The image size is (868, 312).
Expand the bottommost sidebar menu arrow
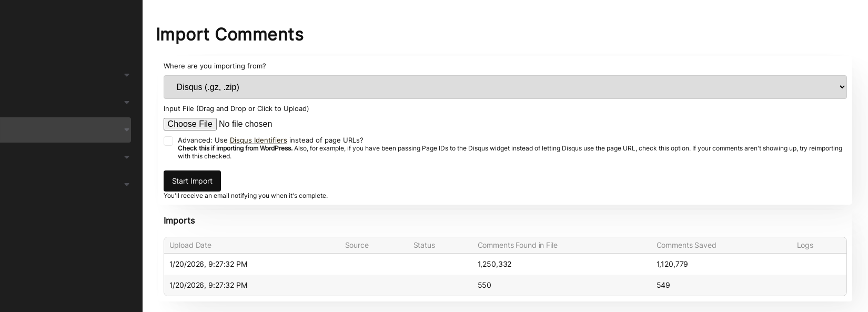pyautogui.click(x=127, y=185)
